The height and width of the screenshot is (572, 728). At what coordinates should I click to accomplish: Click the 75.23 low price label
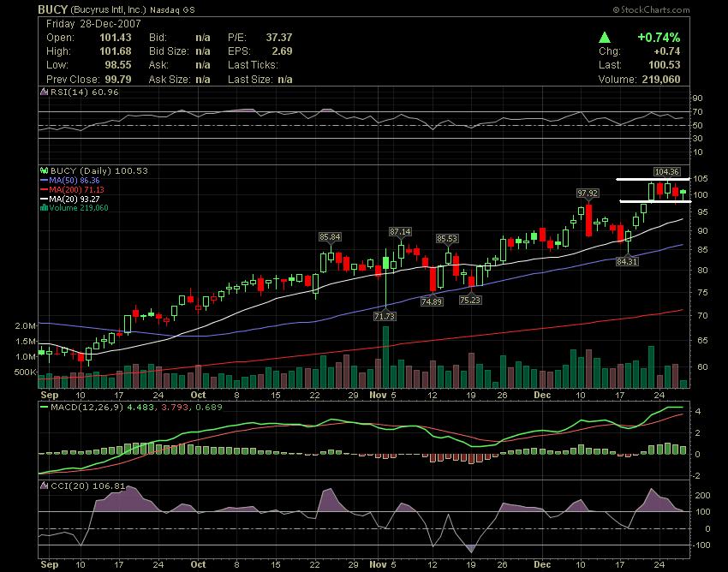pyautogui.click(x=470, y=300)
